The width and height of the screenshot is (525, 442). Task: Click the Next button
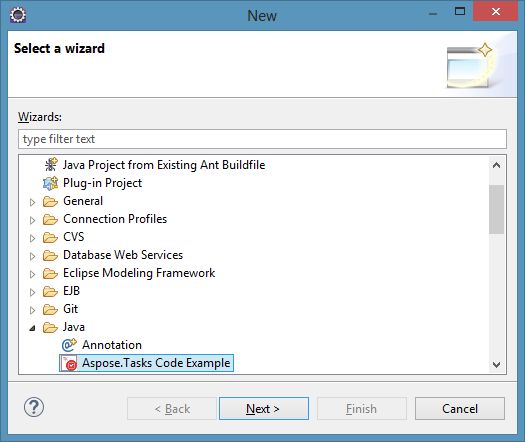tap(264, 409)
